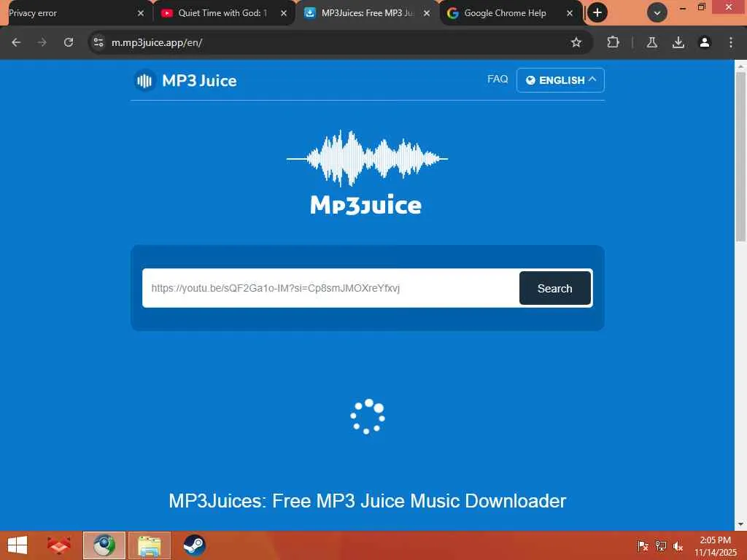Image resolution: width=747 pixels, height=560 pixels.
Task: Open Chrome three-dot menu
Action: (730, 42)
